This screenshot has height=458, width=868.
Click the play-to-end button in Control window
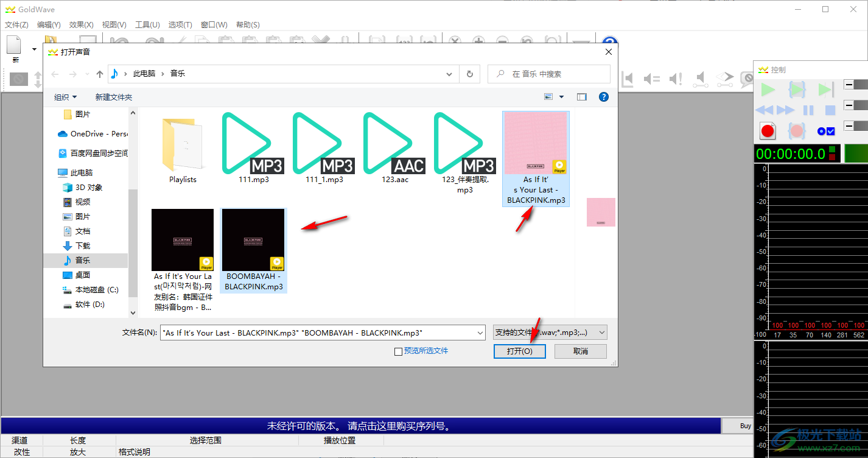[x=826, y=90]
